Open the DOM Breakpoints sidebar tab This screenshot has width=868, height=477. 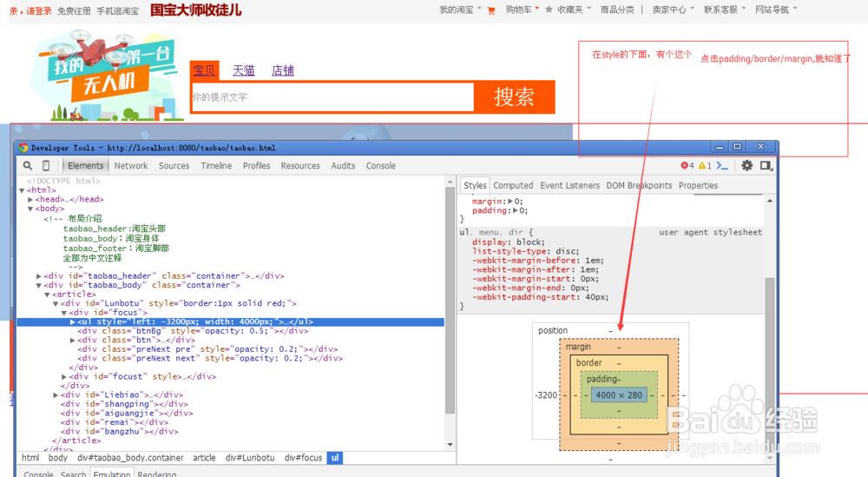click(x=639, y=186)
